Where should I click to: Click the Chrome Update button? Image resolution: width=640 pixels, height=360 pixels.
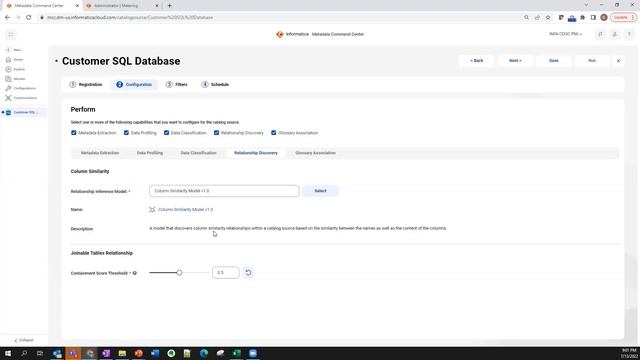click(x=623, y=18)
